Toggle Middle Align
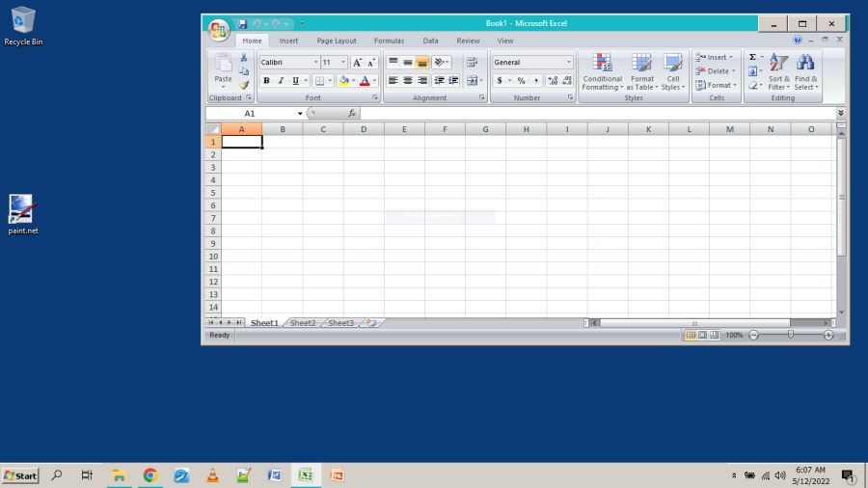This screenshot has width=868, height=488. click(407, 63)
